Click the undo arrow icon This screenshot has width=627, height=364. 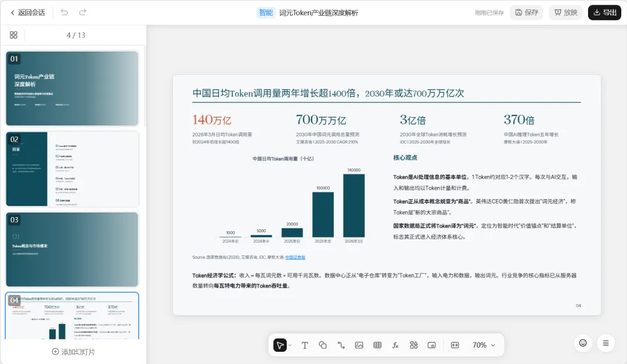pos(64,12)
